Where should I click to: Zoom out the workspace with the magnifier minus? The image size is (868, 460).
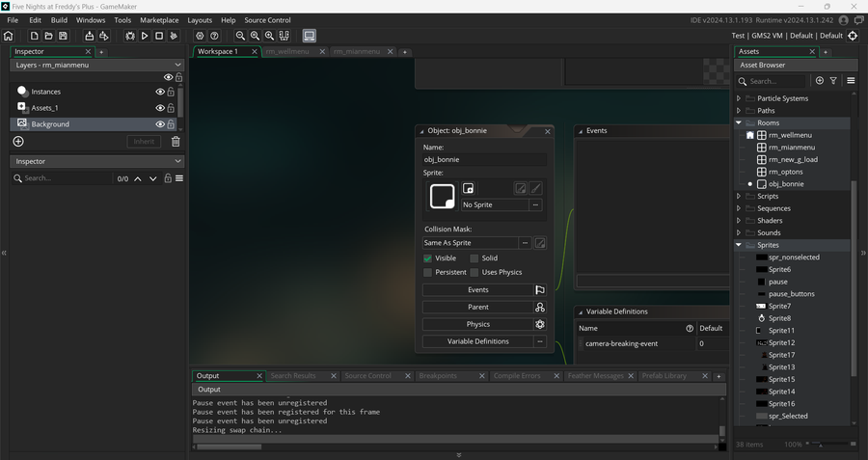(240, 36)
